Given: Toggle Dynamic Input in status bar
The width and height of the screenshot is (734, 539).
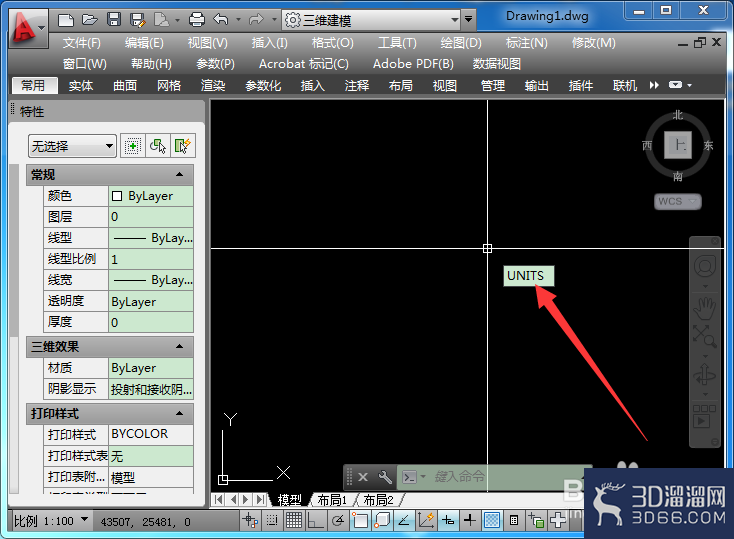Looking at the screenshot, I should click(x=448, y=520).
